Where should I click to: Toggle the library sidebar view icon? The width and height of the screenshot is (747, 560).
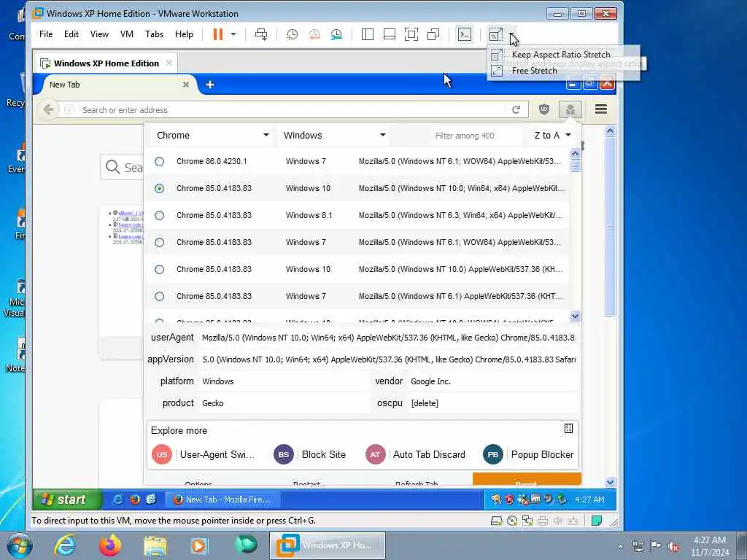(368, 34)
